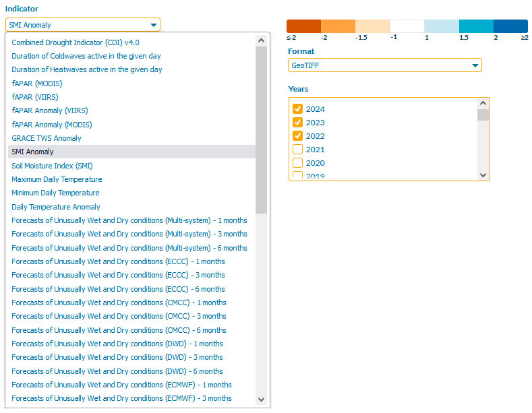This screenshot has width=532, height=413.
Task: Select highlighted SMI Anomaly list option
Action: (x=131, y=152)
